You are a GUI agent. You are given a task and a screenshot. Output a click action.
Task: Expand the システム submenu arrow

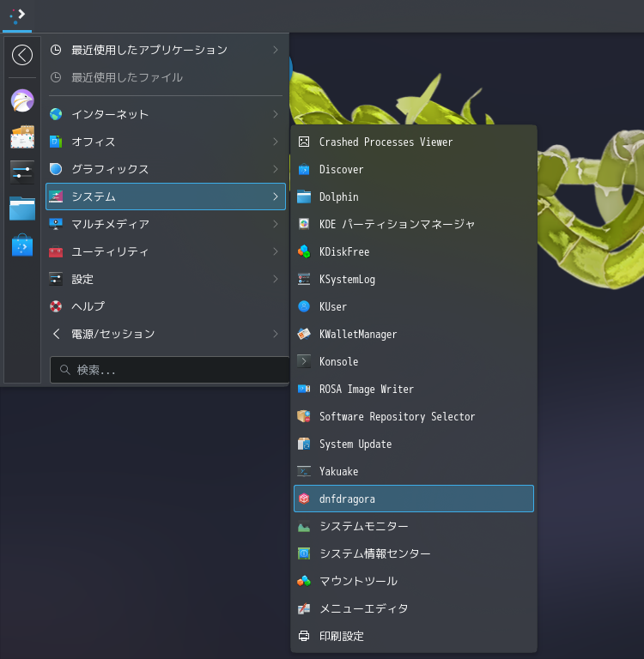[276, 196]
